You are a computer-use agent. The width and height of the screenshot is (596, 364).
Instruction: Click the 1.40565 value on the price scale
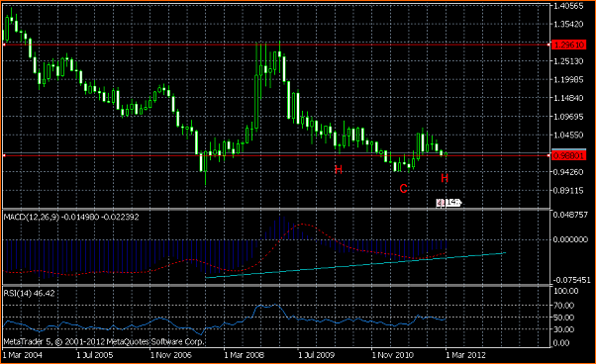click(x=568, y=6)
